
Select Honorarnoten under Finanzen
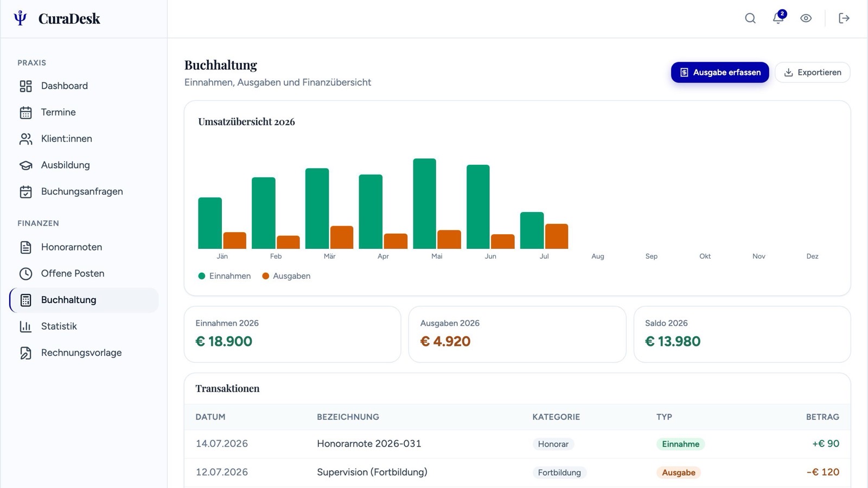click(x=84, y=247)
